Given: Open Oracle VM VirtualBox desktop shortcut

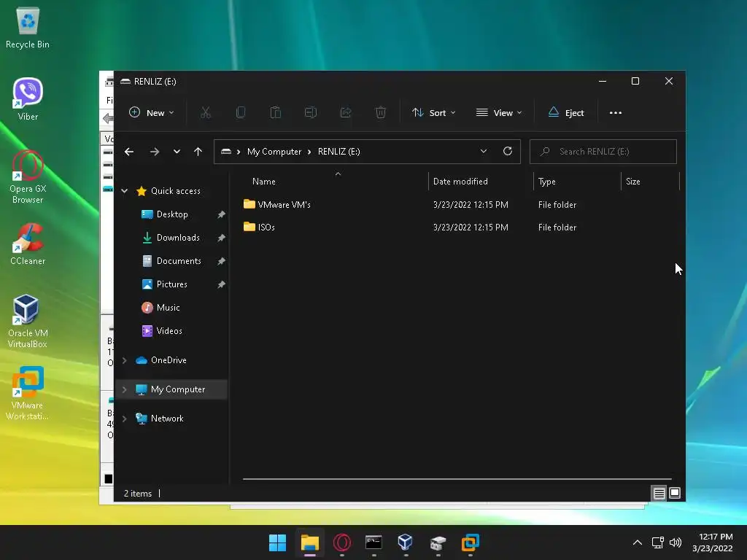Looking at the screenshot, I should pyautogui.click(x=28, y=322).
